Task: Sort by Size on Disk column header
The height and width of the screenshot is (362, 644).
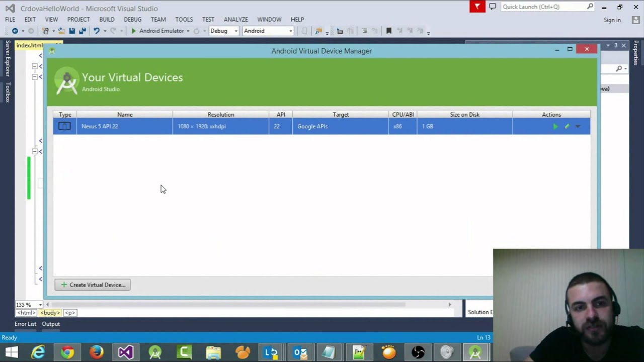Action: click(x=465, y=115)
